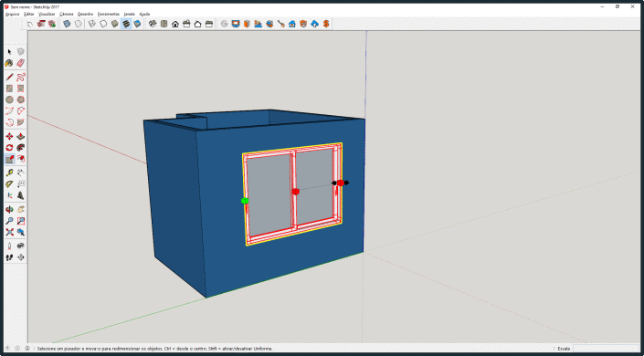Open the Câmera menu
The width and height of the screenshot is (644, 356).
(x=66, y=14)
